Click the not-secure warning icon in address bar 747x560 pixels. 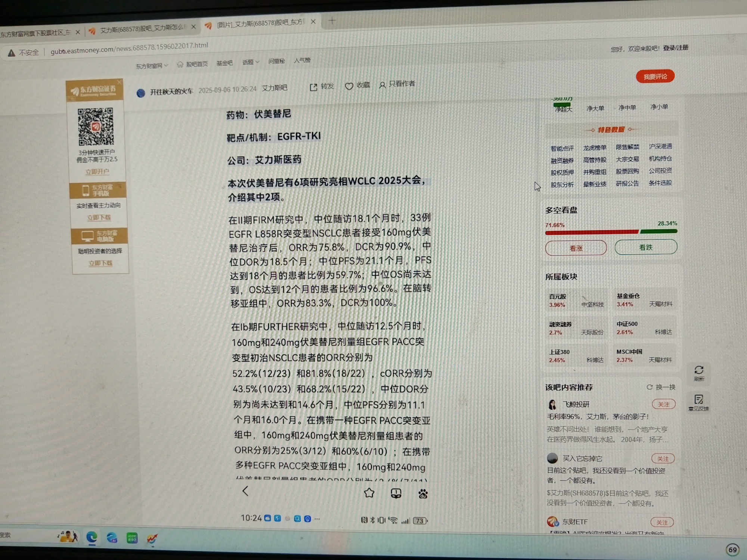(12, 53)
